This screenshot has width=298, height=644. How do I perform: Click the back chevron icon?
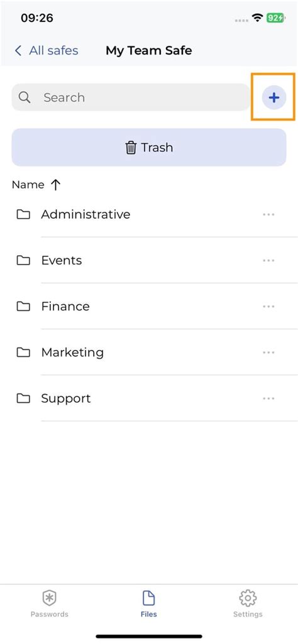(x=18, y=50)
